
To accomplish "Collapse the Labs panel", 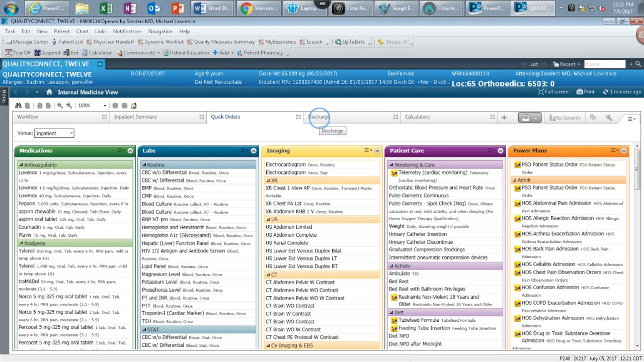I will click(x=254, y=150).
